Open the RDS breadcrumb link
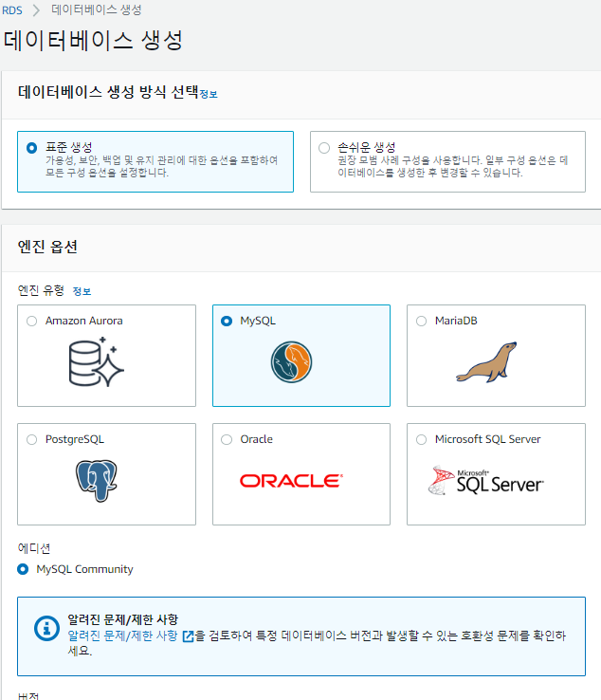 (12, 9)
